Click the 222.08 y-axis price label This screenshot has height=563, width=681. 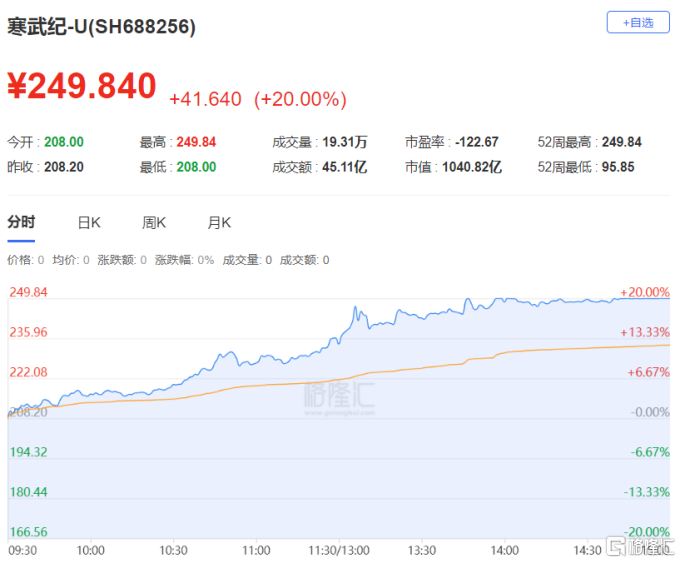click(x=29, y=372)
